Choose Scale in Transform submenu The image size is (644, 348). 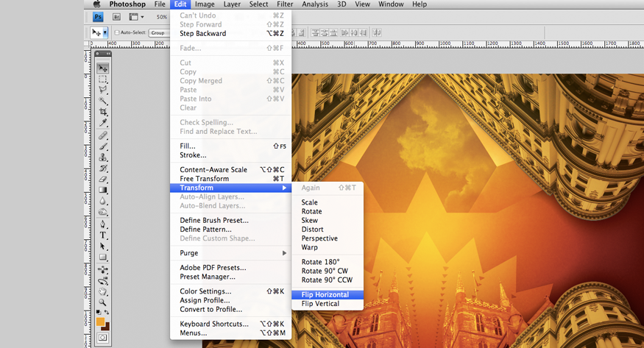coord(328,202)
